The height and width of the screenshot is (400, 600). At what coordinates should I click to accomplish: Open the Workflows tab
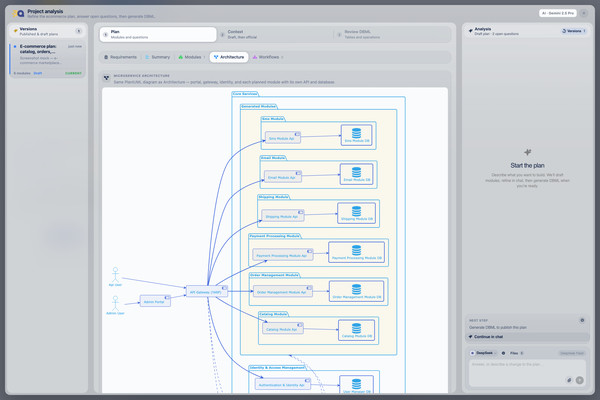(268, 57)
